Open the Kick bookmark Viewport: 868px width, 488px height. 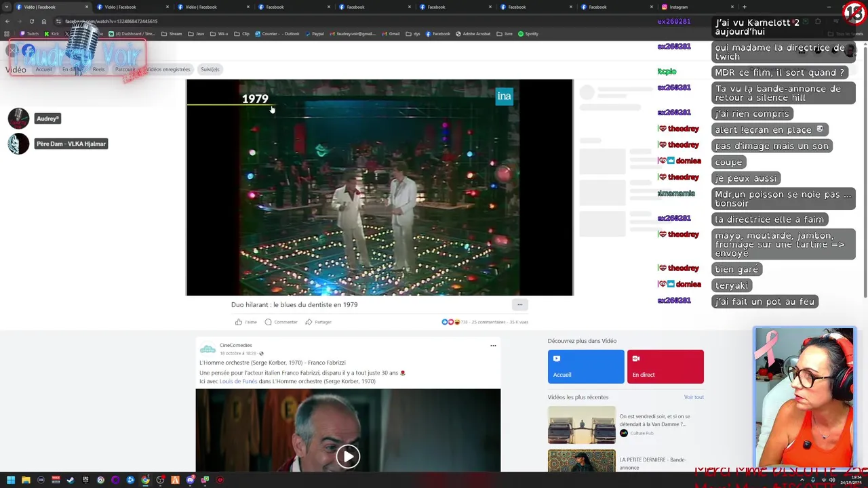point(52,34)
